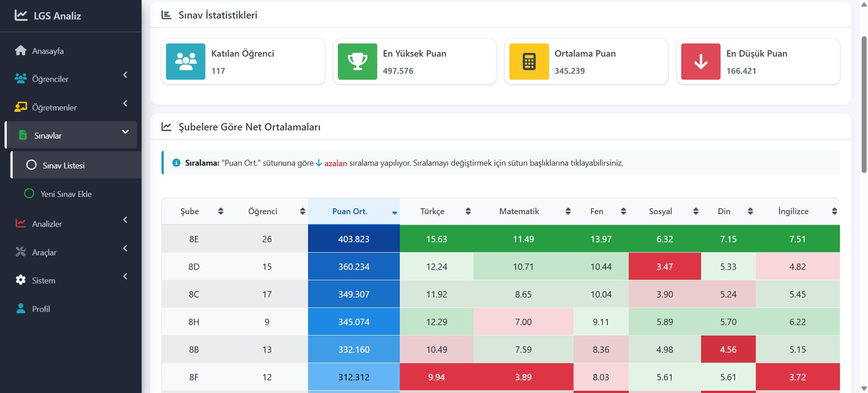This screenshot has height=393, width=868.
Task: Click the Anasayfa home icon
Action: click(21, 51)
